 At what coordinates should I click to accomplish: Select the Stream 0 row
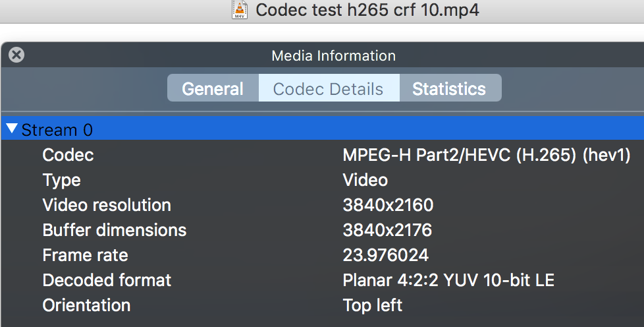coord(323,129)
